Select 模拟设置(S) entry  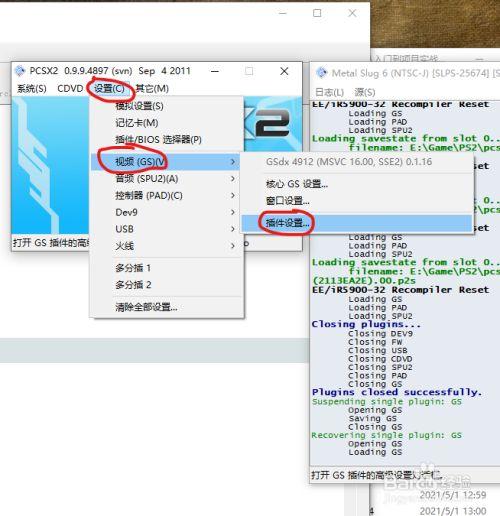click(139, 106)
